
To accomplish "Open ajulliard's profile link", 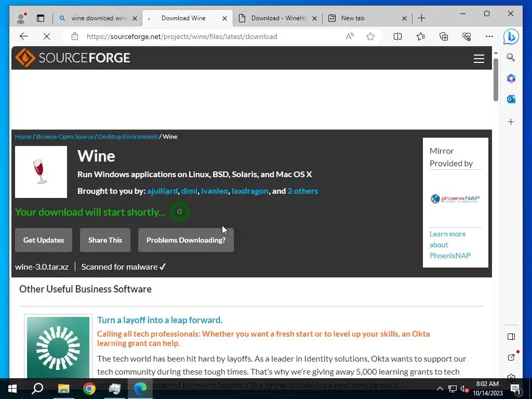I will (x=162, y=191).
